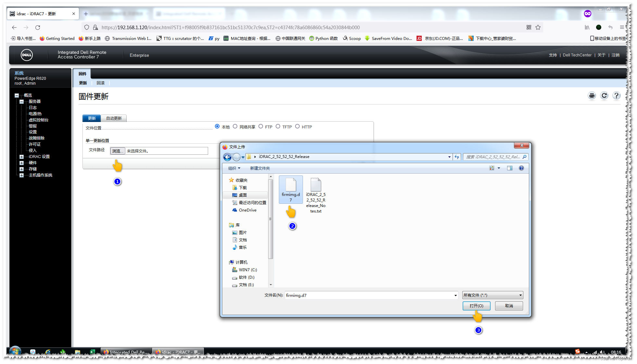Choose the HTTP file location radio
The width and height of the screenshot is (637, 364).
[x=297, y=127]
